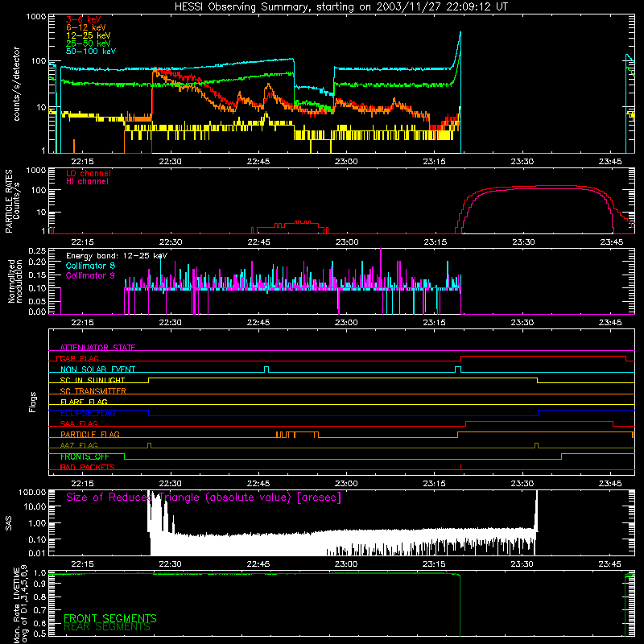This screenshot has height=644, width=644.
Task: Select the NON SOLAR EVENT flag label
Action: [x=97, y=369]
